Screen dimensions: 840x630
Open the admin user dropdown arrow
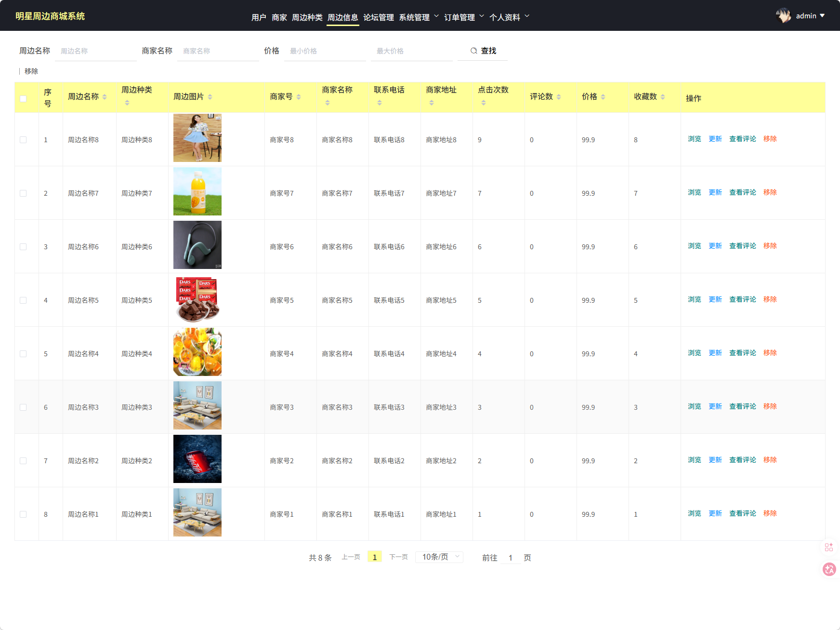click(x=822, y=16)
